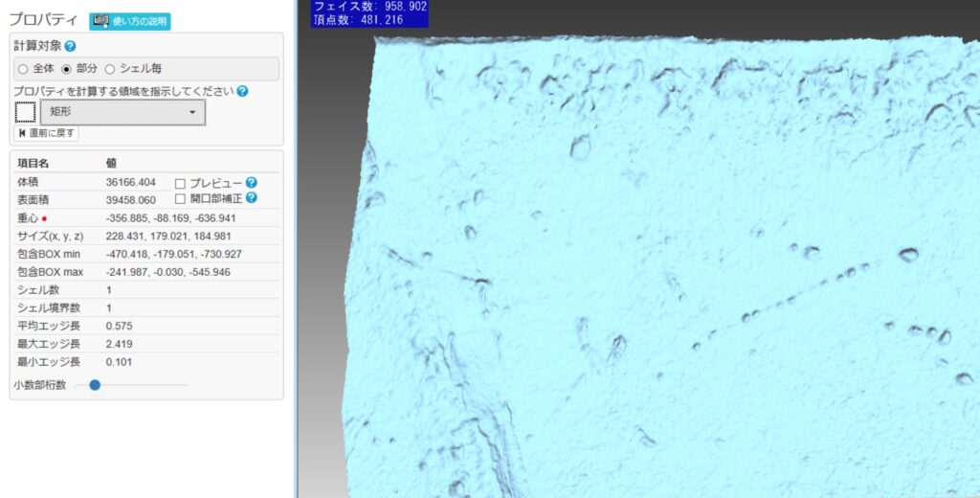Click the 平均エッジ長 value 0.575
This screenshot has height=498, width=980.
(119, 326)
